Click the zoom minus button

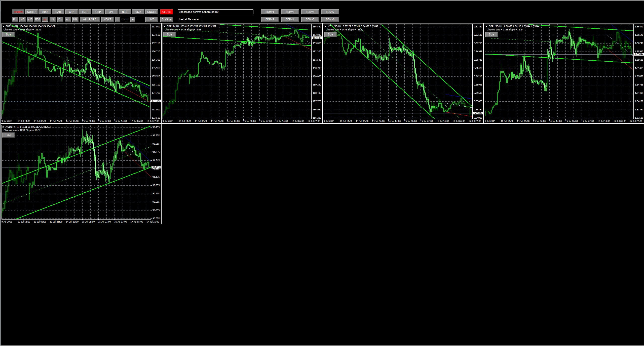(118, 19)
